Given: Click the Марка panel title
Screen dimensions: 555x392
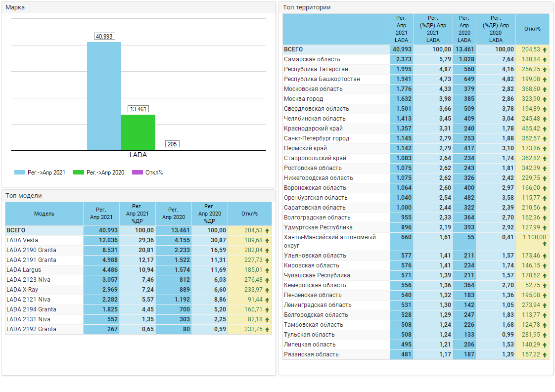Looking at the screenshot, I should click(x=15, y=7).
